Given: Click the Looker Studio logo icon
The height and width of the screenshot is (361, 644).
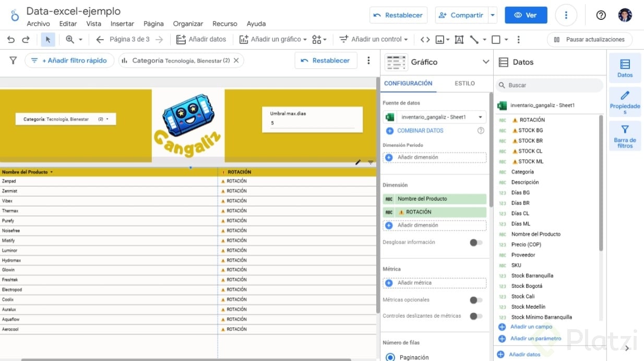Looking at the screenshot, I should (14, 16).
